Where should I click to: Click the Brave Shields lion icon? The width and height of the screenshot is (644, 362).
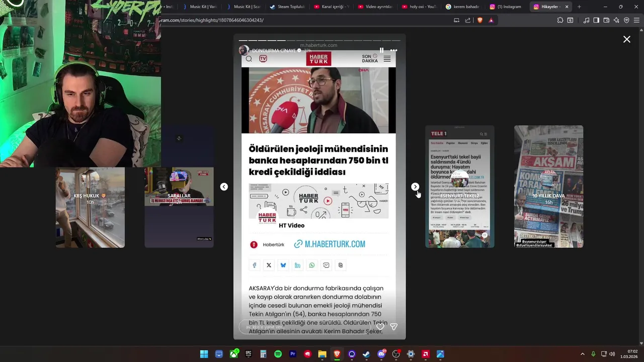[479, 20]
